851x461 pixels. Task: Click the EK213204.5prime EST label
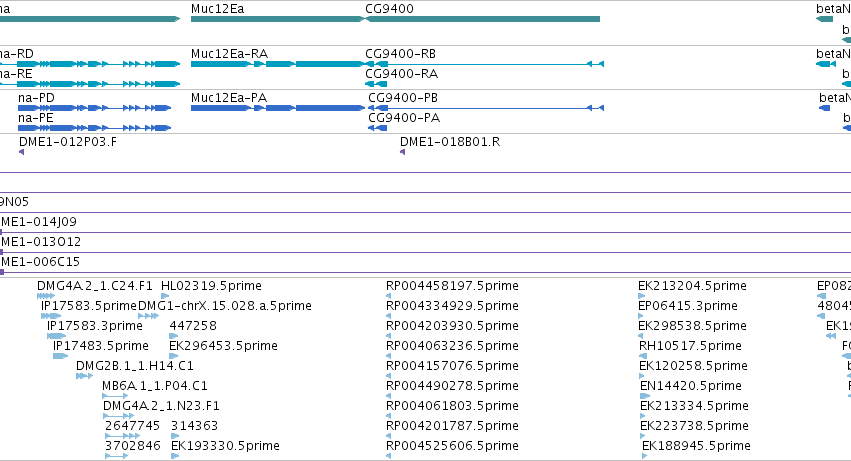click(x=692, y=286)
